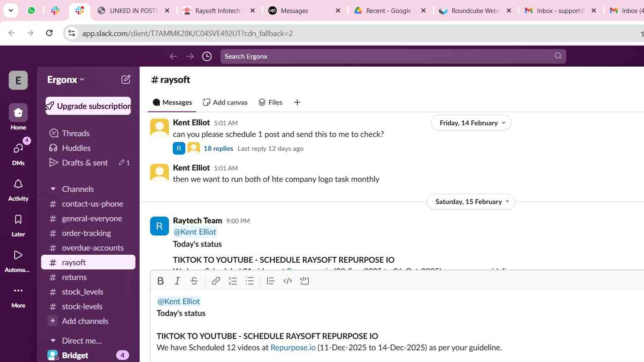The height and width of the screenshot is (362, 644).
Task: Reload the browser page
Action: point(49,33)
